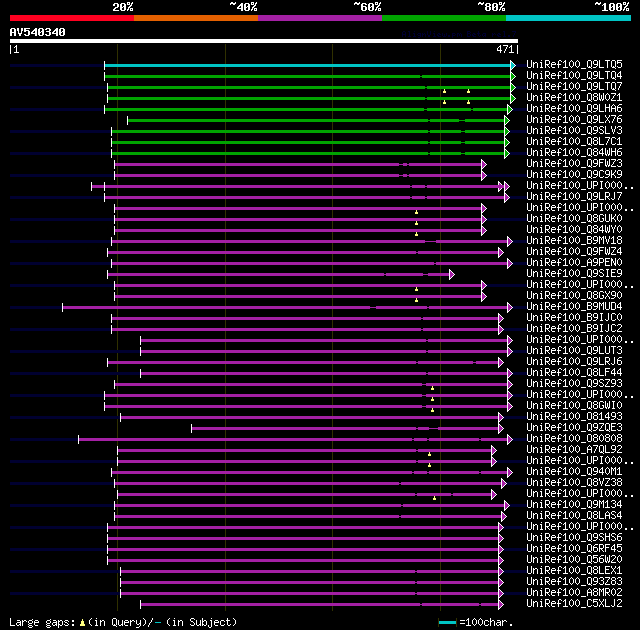Image resolution: width=640 pixels, height=630 pixels.
Task: Select the UniRef100_Q9FWZ4 label
Action: tap(574, 252)
